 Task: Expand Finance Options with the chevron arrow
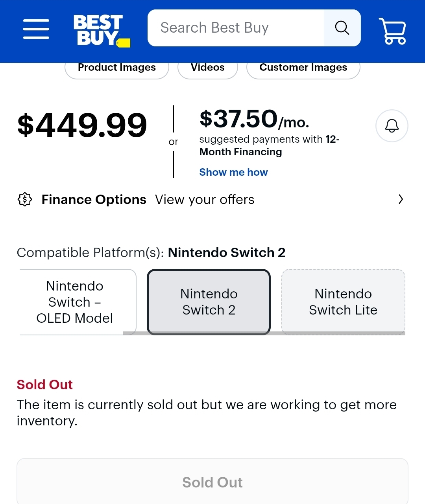pos(401,199)
